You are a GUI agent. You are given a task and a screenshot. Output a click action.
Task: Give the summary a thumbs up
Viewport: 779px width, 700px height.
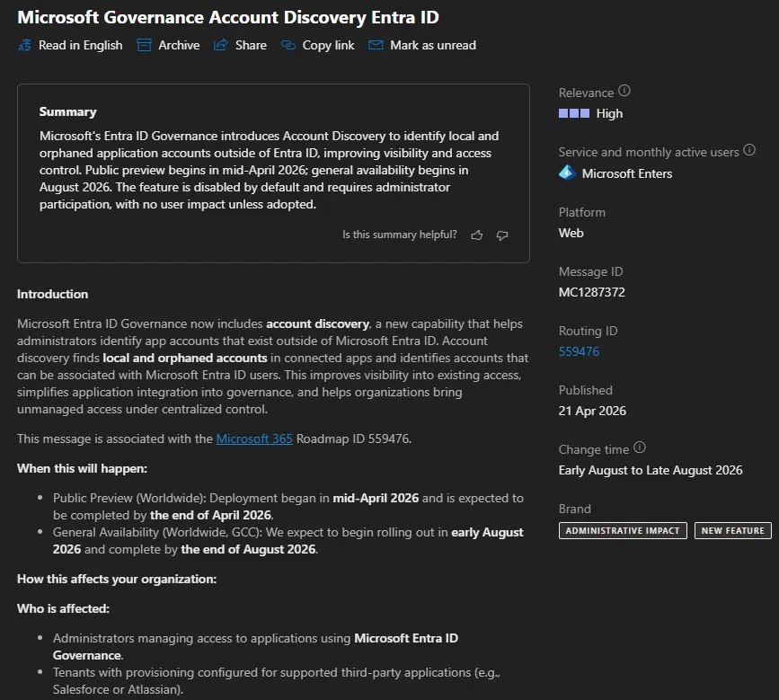477,235
